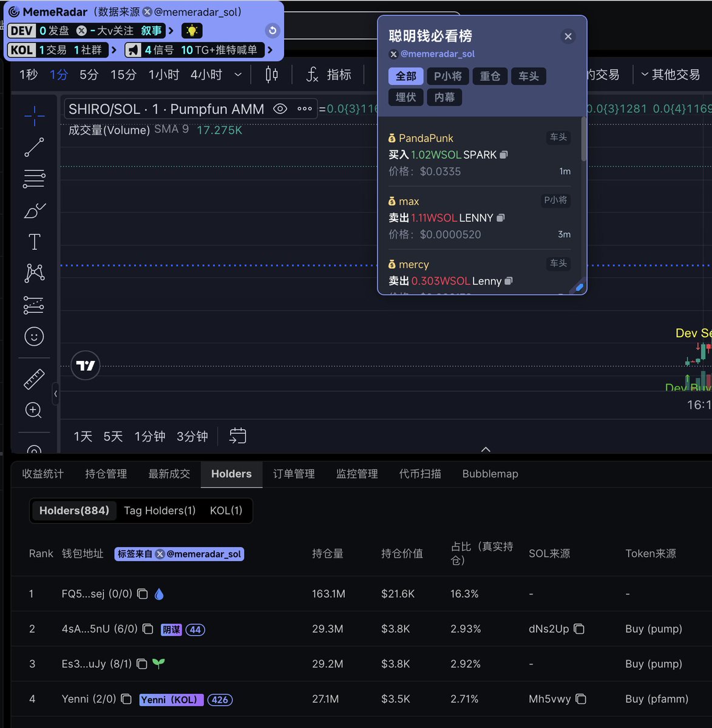Select the text annotation tool
Screen dimensions: 712x728
coord(34,242)
